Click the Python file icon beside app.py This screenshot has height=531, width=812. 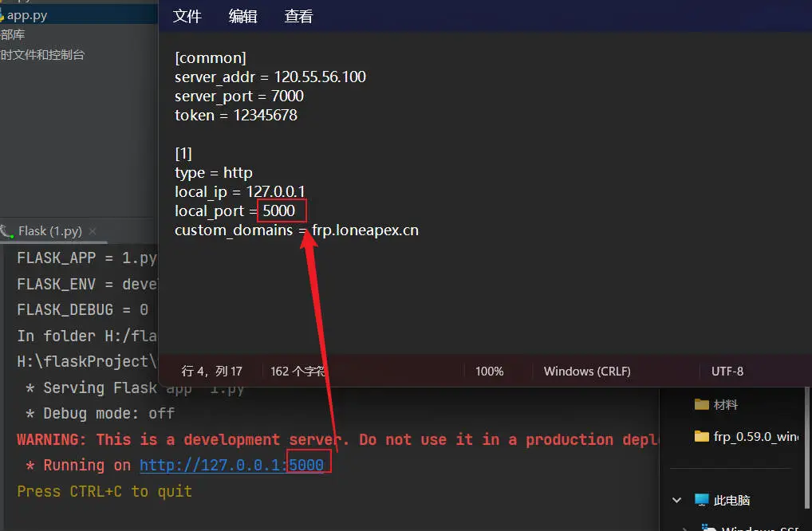pyautogui.click(x=2, y=15)
